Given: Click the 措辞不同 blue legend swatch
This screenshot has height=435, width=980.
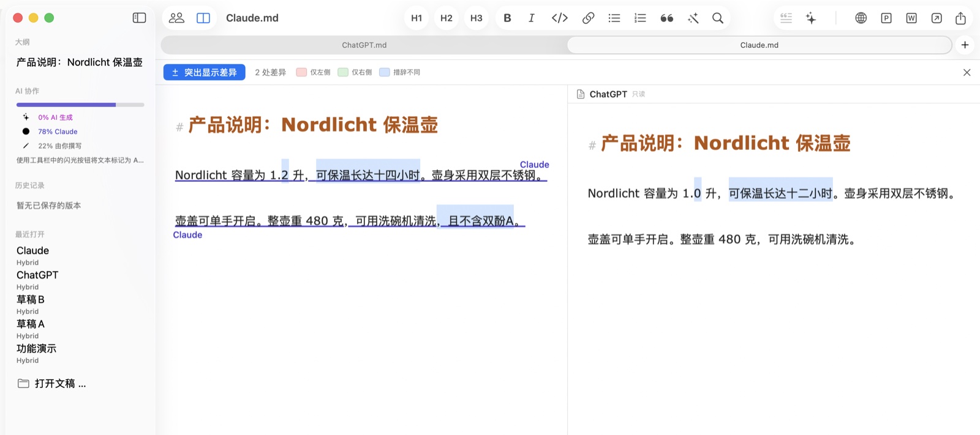Looking at the screenshot, I should 385,72.
